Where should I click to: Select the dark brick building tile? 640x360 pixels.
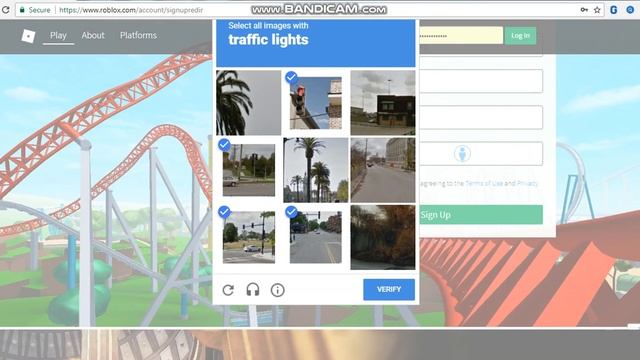pos(383,102)
